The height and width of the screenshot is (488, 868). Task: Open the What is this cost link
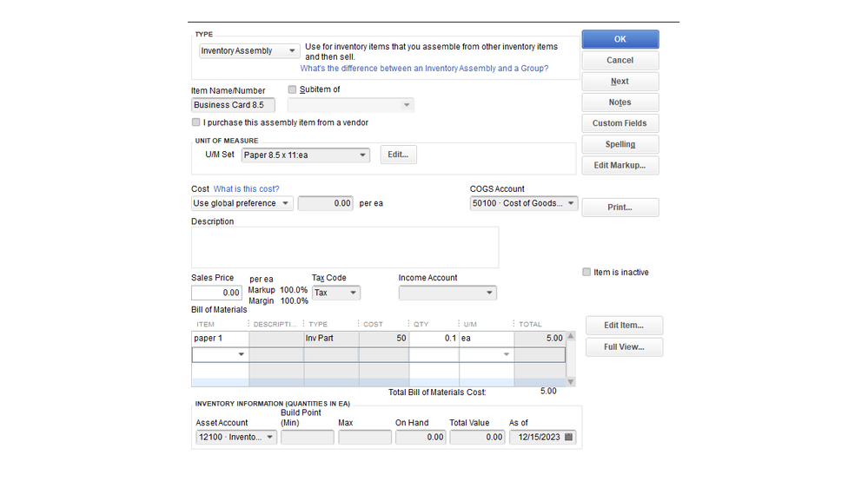coord(247,189)
